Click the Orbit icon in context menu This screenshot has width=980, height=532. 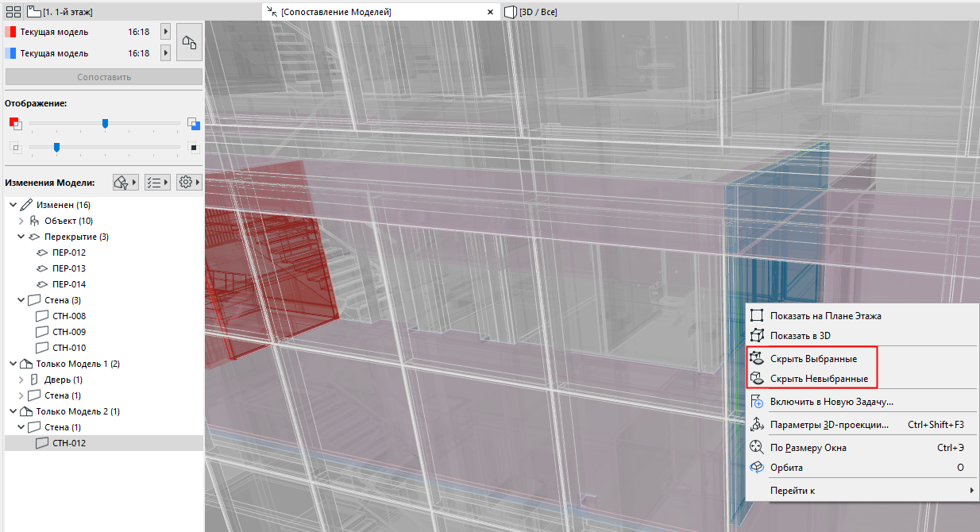(x=757, y=468)
